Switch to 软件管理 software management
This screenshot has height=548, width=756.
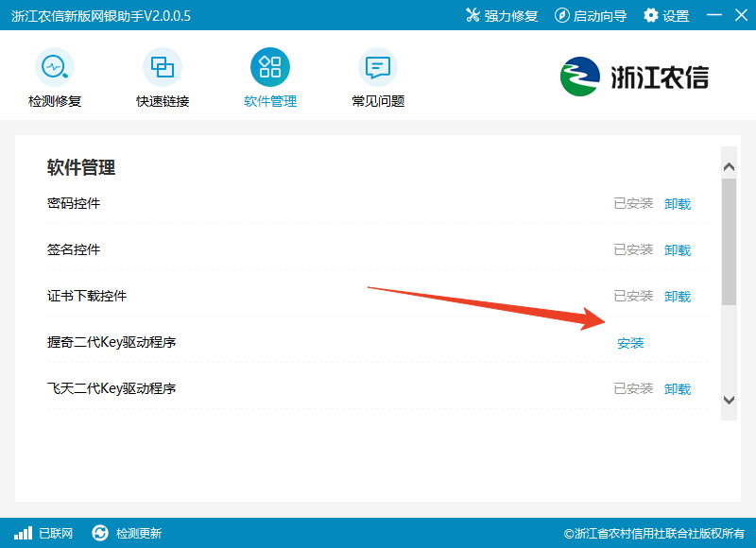(x=269, y=69)
